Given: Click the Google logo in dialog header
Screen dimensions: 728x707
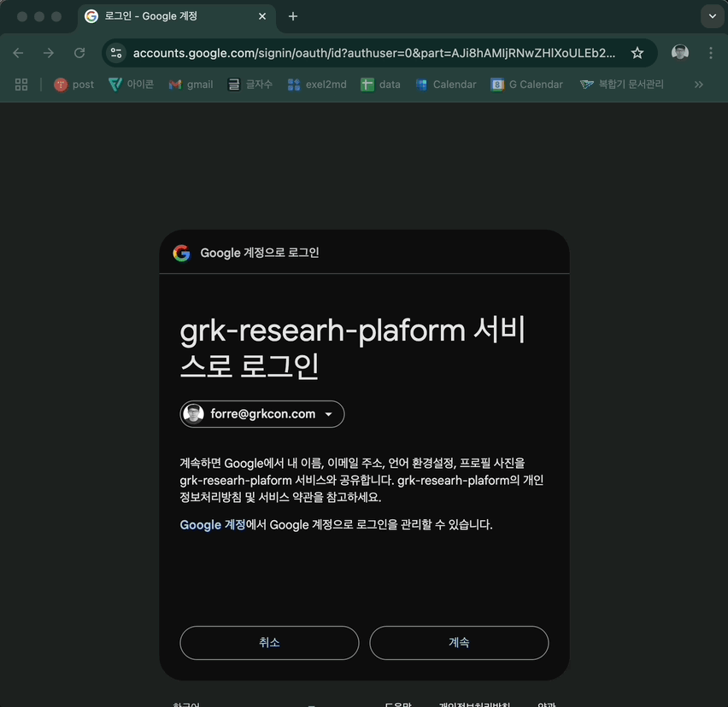Looking at the screenshot, I should 181,253.
